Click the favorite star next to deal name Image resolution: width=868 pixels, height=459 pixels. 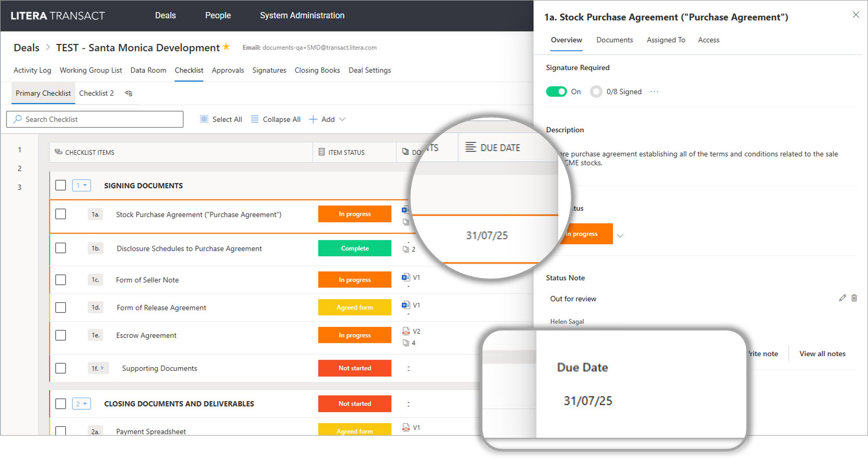pyautogui.click(x=226, y=47)
